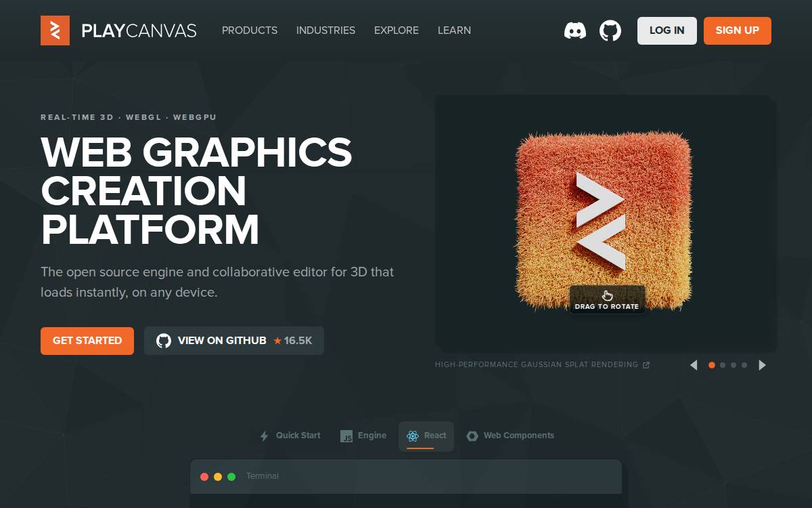
Task: Open High-Performance Gaussian Splat Rendering link
Action: pos(542,365)
